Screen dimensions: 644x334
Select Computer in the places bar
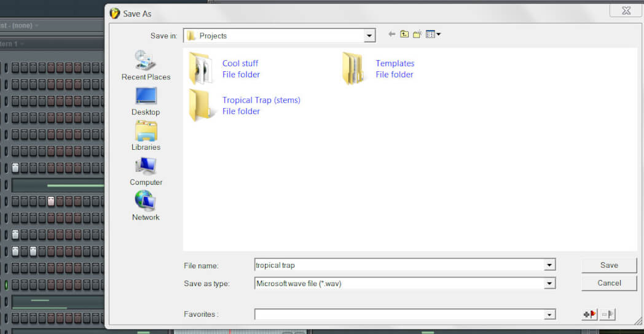(x=146, y=171)
